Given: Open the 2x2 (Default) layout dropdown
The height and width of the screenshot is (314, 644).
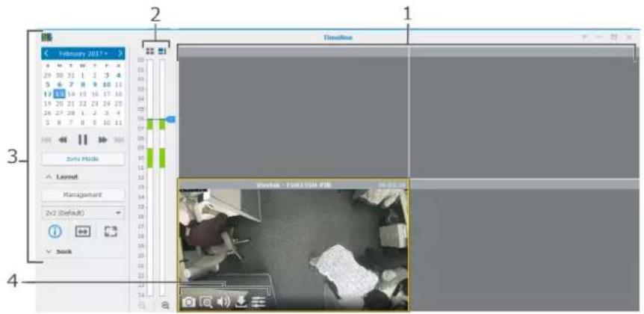Looking at the screenshot, I should (x=83, y=213).
